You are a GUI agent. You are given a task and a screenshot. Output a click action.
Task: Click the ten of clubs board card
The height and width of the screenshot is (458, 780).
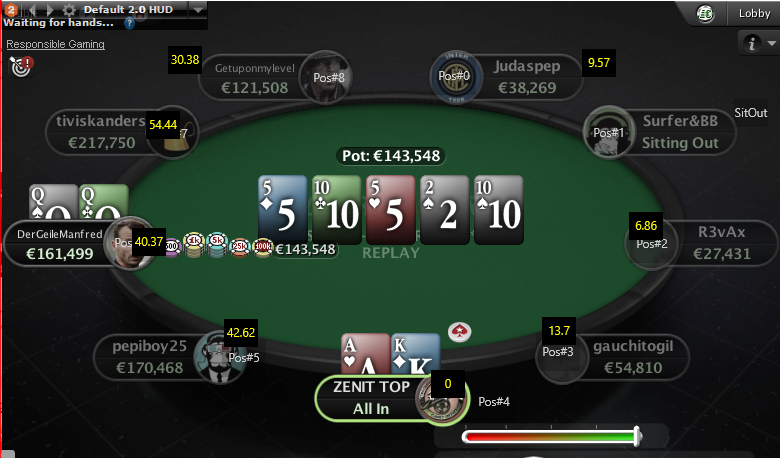click(x=336, y=209)
